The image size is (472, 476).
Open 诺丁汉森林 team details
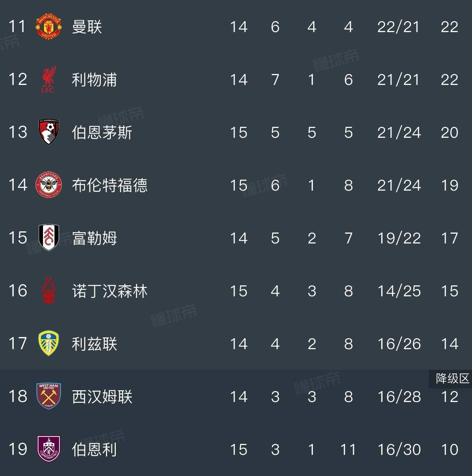click(x=109, y=291)
